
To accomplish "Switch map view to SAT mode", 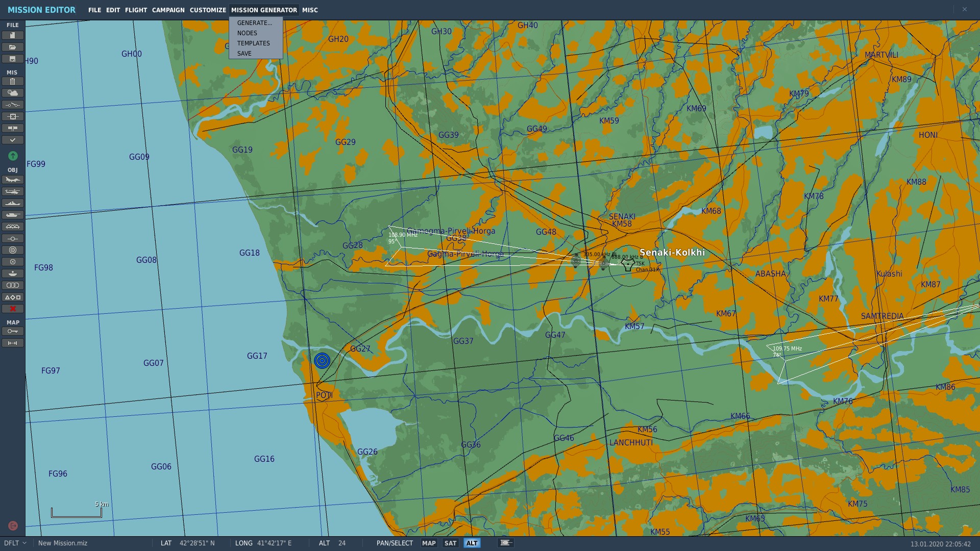I will coord(450,543).
